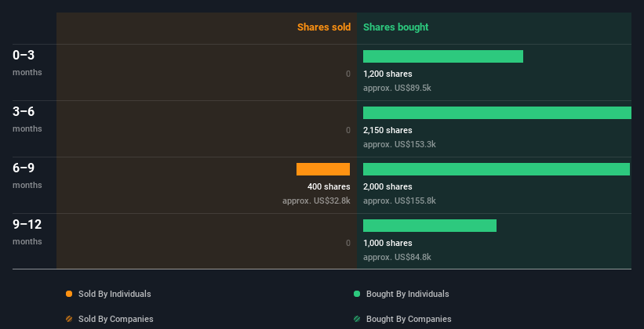Screen dimensions: 644x329
Task: Select the orange 400 shares sold bar
Action: [x=323, y=169]
